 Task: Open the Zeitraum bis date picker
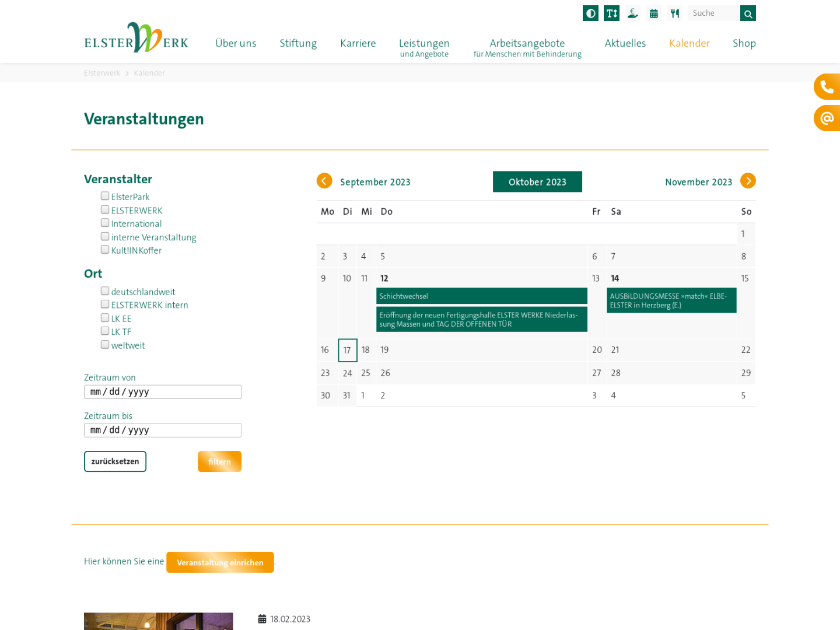coord(162,430)
